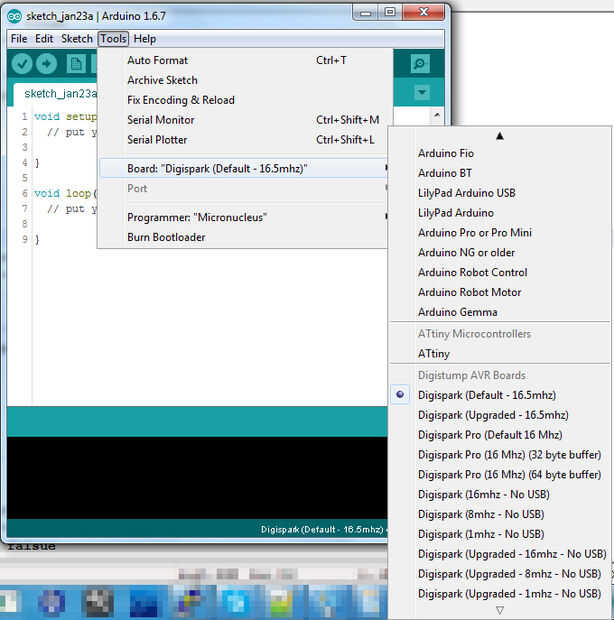The height and width of the screenshot is (620, 614).
Task: Click the Arduino logo in title bar
Action: coord(15,16)
